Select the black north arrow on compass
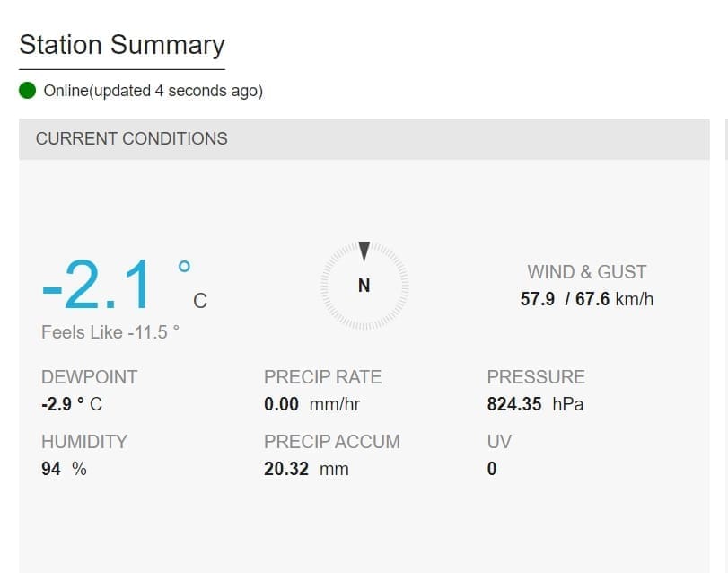Viewport: 728px width, 573px height. pyautogui.click(x=364, y=251)
